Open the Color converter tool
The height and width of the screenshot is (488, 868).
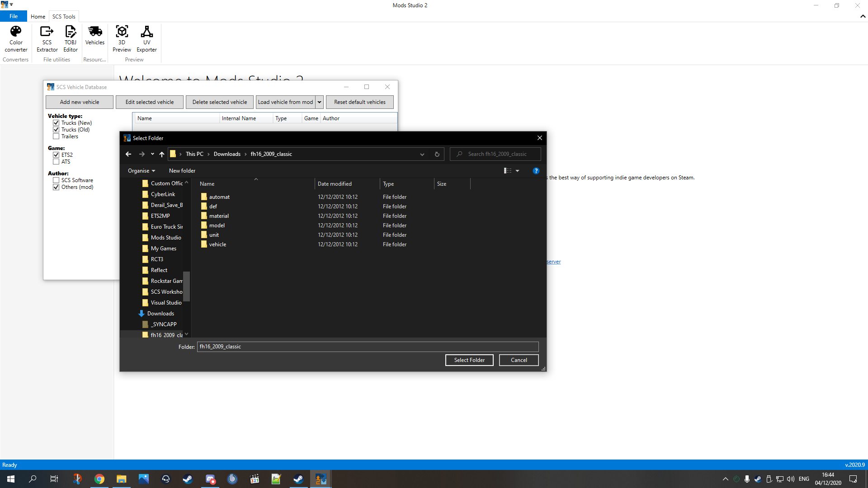tap(16, 38)
